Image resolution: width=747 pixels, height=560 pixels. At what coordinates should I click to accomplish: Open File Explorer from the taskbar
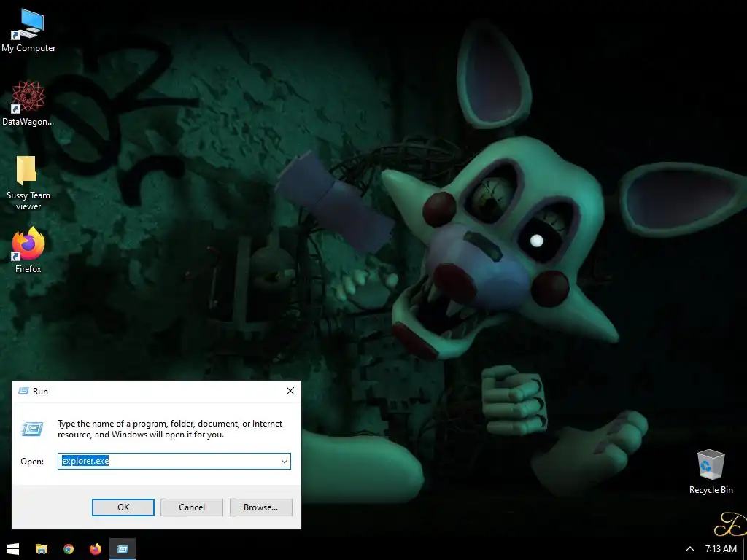click(42, 549)
